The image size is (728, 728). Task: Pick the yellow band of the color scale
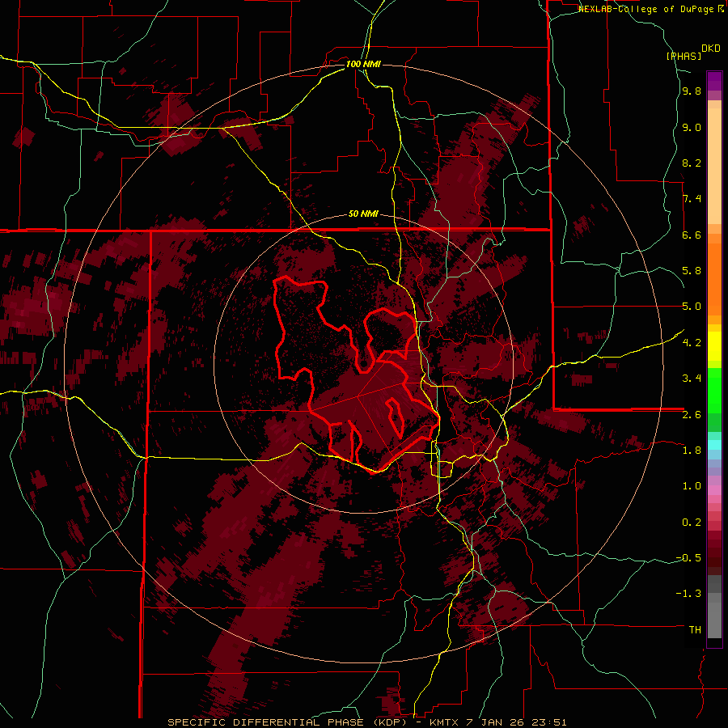point(714,346)
